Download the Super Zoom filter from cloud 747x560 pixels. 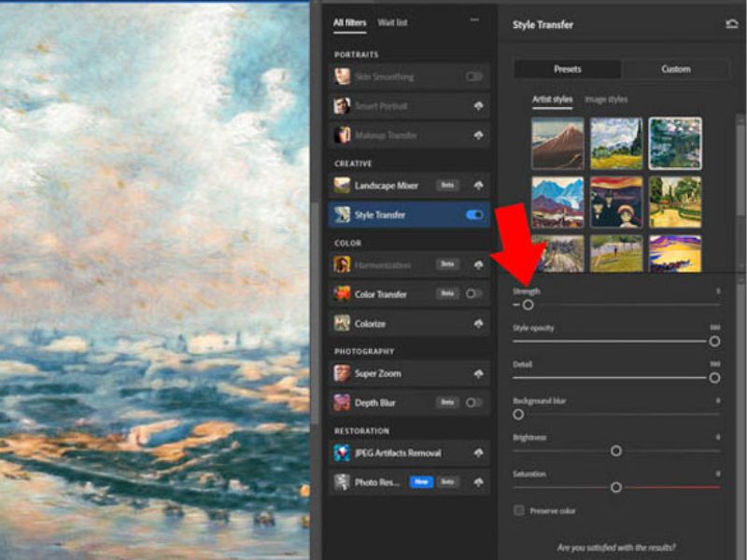pyautogui.click(x=478, y=374)
